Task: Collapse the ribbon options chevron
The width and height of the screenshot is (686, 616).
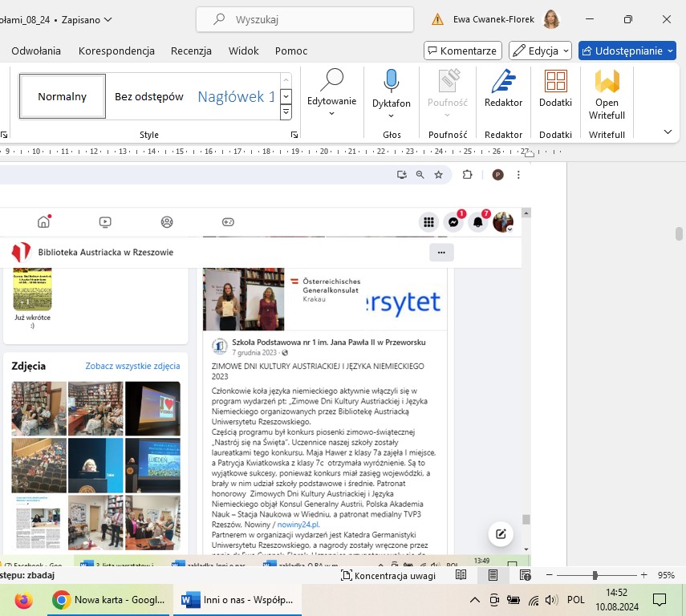Action: (668, 132)
